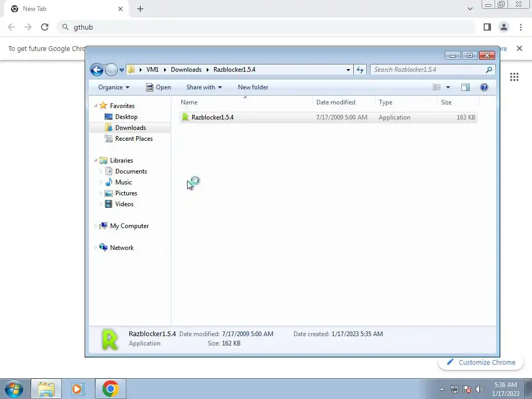Open Chrome profile avatar
This screenshot has width=532, height=399.
[x=504, y=27]
